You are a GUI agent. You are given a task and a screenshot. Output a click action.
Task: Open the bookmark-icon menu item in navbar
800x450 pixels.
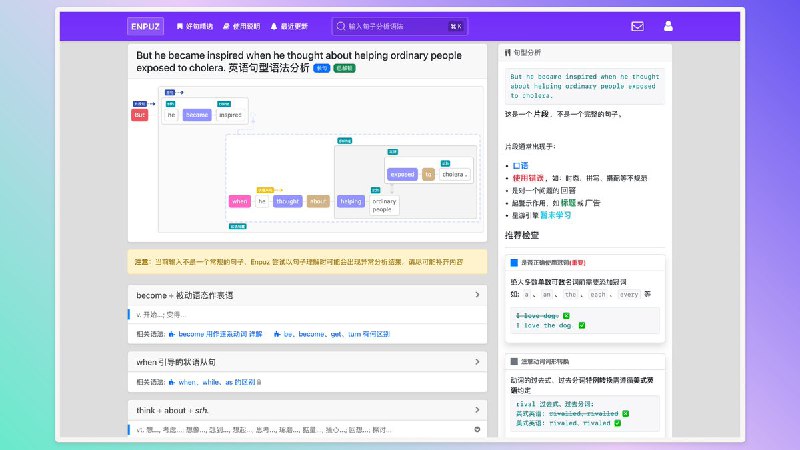[x=194, y=26]
